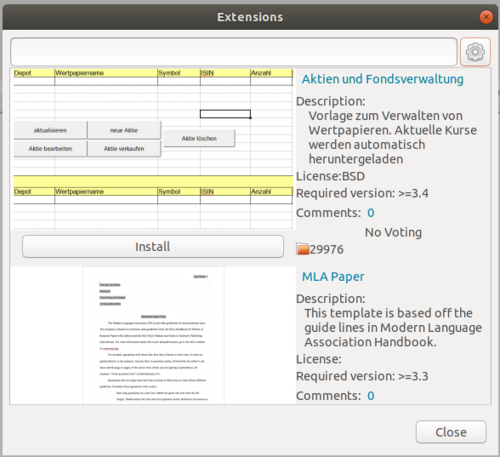
Task: Click the Vorlage zum Verwalten description text
Action: point(393,137)
